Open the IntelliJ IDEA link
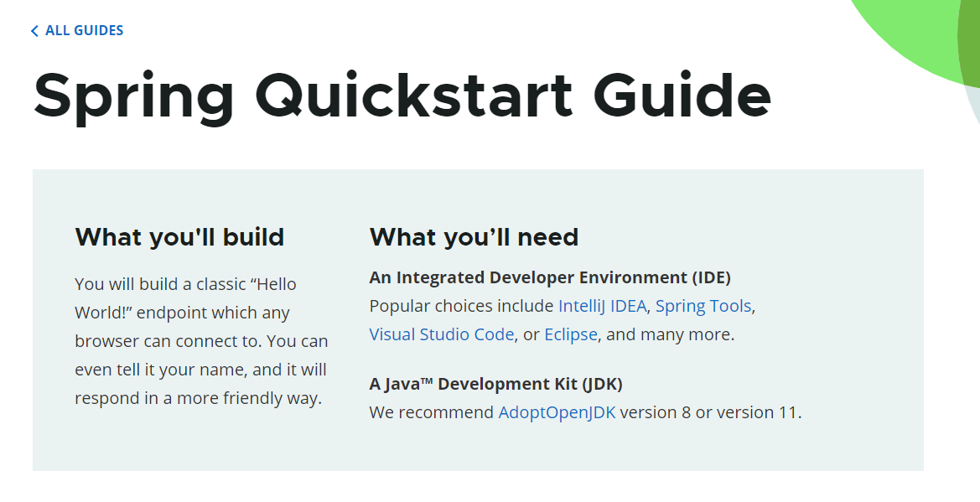 [x=602, y=306]
